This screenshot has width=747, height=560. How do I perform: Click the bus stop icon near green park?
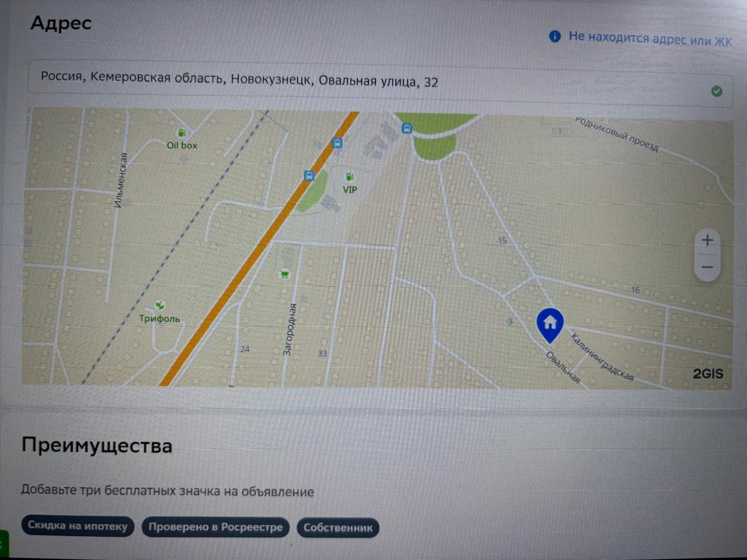pyautogui.click(x=407, y=128)
